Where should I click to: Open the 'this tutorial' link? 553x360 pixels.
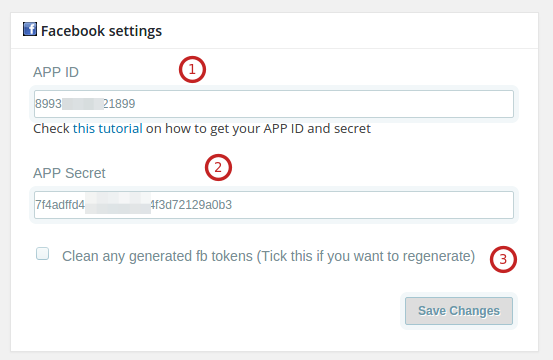tap(108, 128)
